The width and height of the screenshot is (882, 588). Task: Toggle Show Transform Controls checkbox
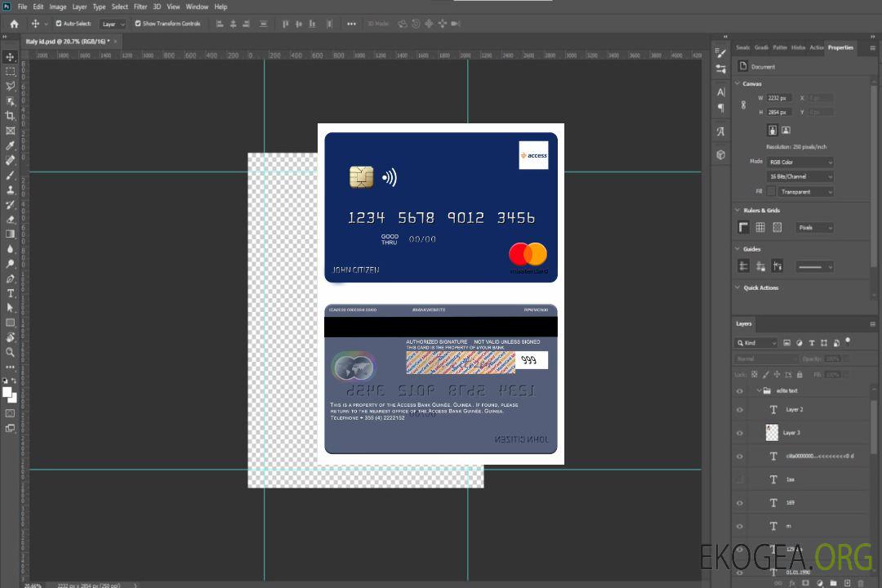click(138, 24)
